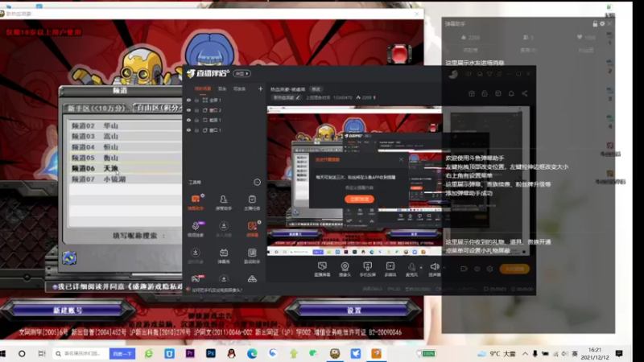
Task: Toggle the lock on the 窗口 2 source
Action: point(196,110)
